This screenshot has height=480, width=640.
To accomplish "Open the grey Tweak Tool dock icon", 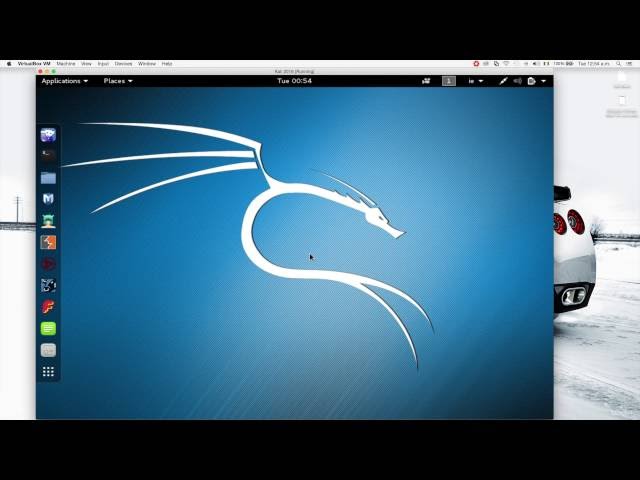I will [48, 350].
